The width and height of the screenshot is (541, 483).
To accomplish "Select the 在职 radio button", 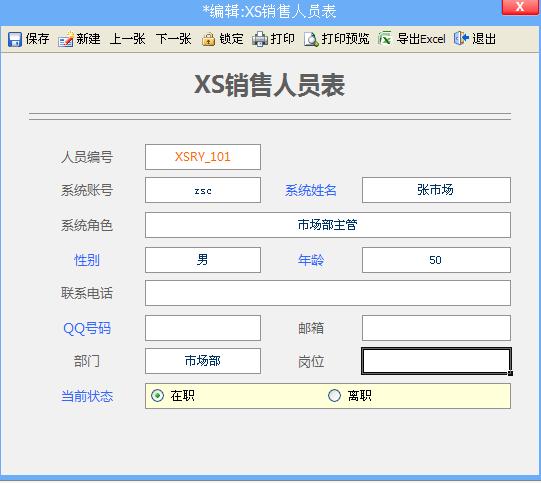I will click(158, 395).
